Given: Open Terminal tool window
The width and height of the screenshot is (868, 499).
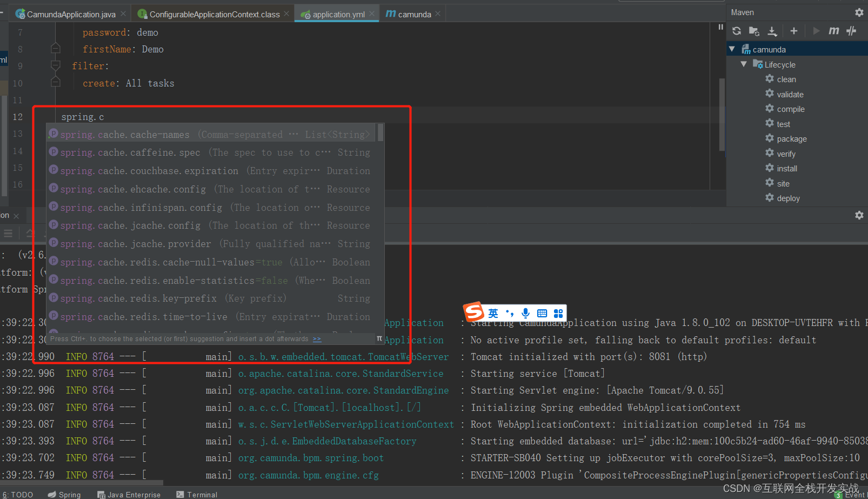Looking at the screenshot, I should tap(197, 494).
